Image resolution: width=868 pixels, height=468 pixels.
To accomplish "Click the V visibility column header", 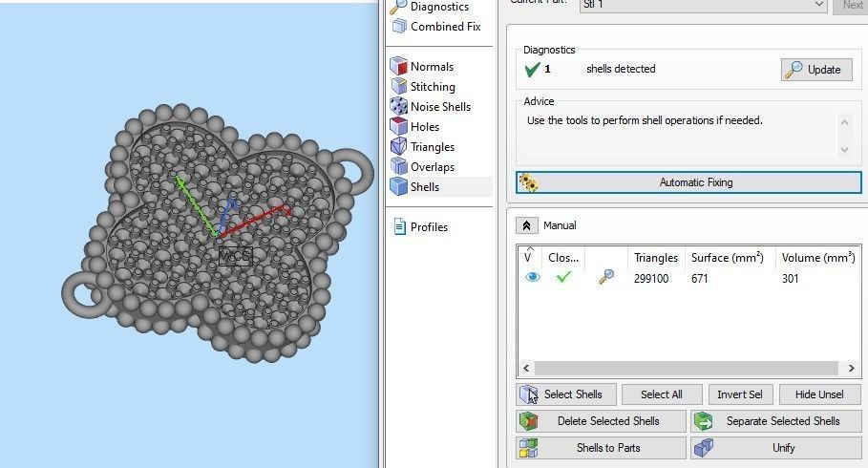I will click(x=529, y=257).
